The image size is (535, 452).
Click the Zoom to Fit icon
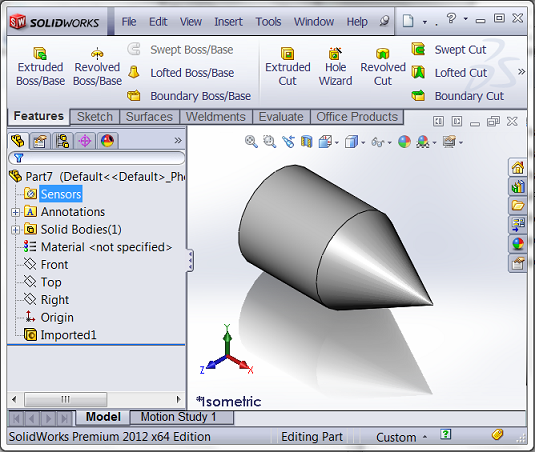251,142
